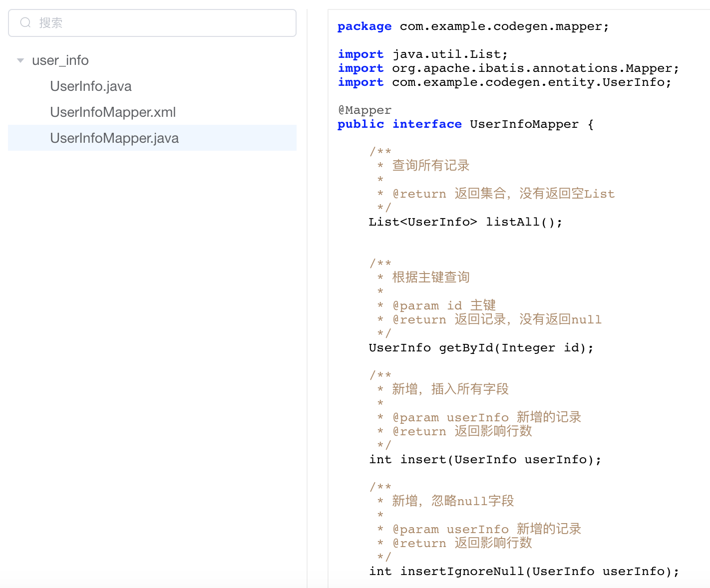Click the @param id 主键 comment
This screenshot has height=588, width=710.
pyautogui.click(x=444, y=305)
